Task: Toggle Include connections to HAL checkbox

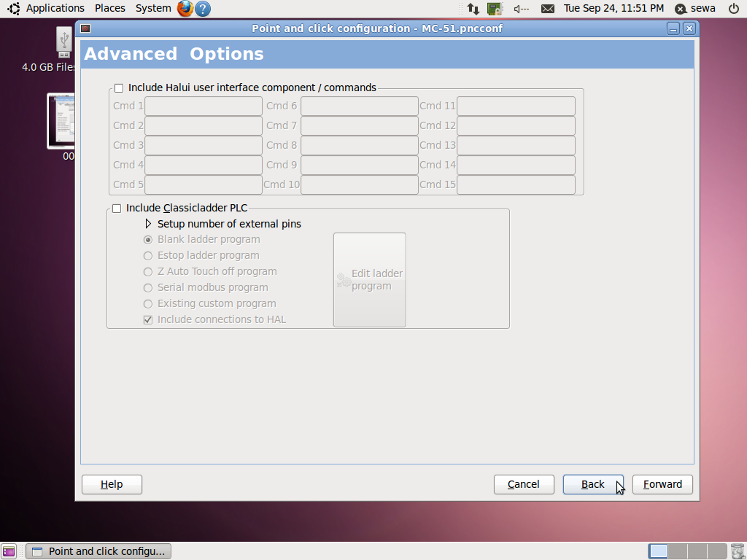Action: click(x=148, y=320)
